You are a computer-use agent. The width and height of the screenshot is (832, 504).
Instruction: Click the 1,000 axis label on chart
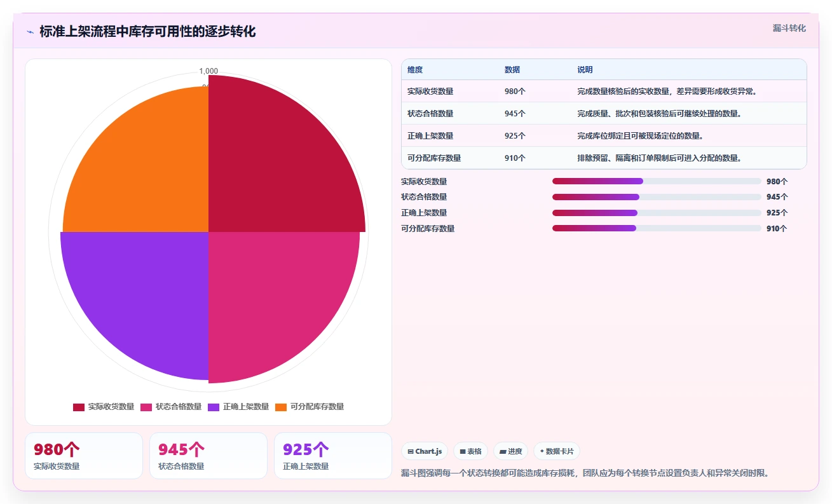tap(208, 71)
